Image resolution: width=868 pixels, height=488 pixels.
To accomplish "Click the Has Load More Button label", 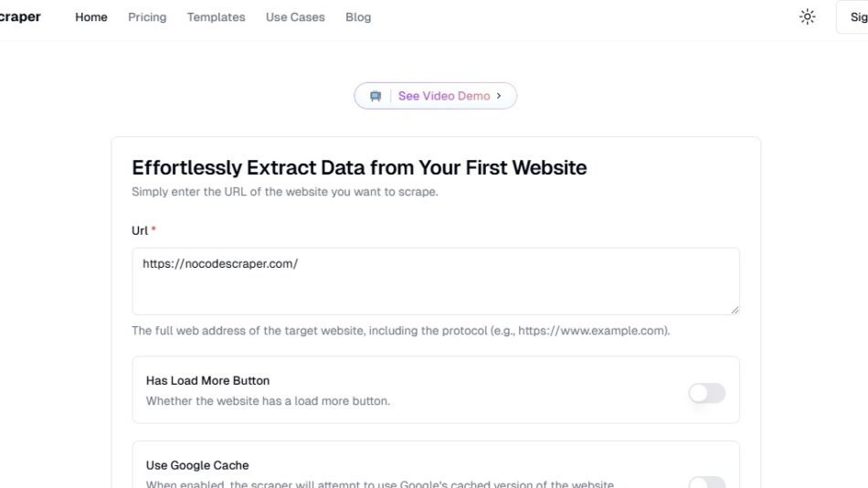I will (207, 380).
